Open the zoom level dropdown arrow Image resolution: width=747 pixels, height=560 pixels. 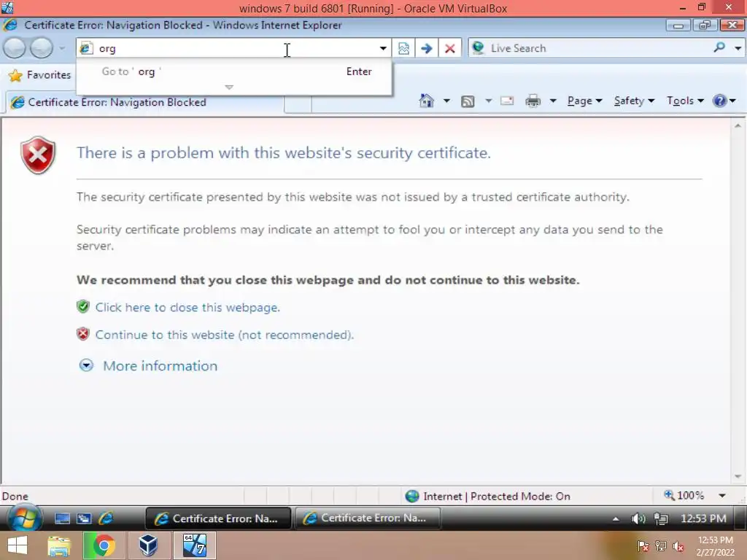(722, 496)
